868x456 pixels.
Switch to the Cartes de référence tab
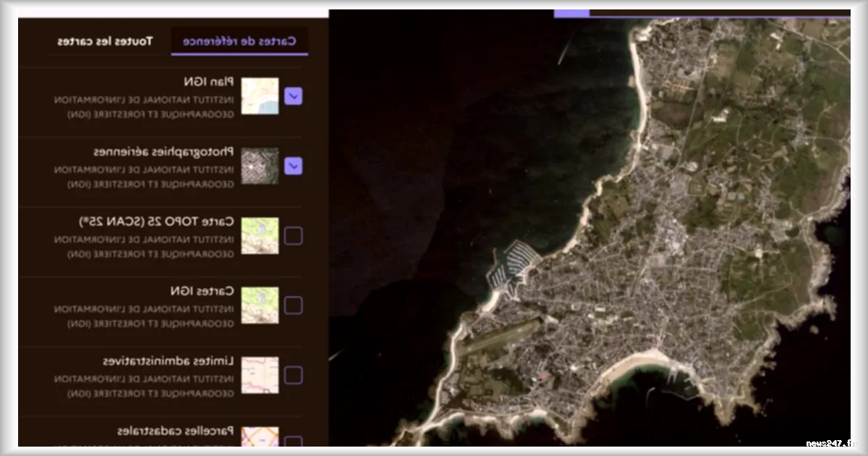click(x=239, y=41)
